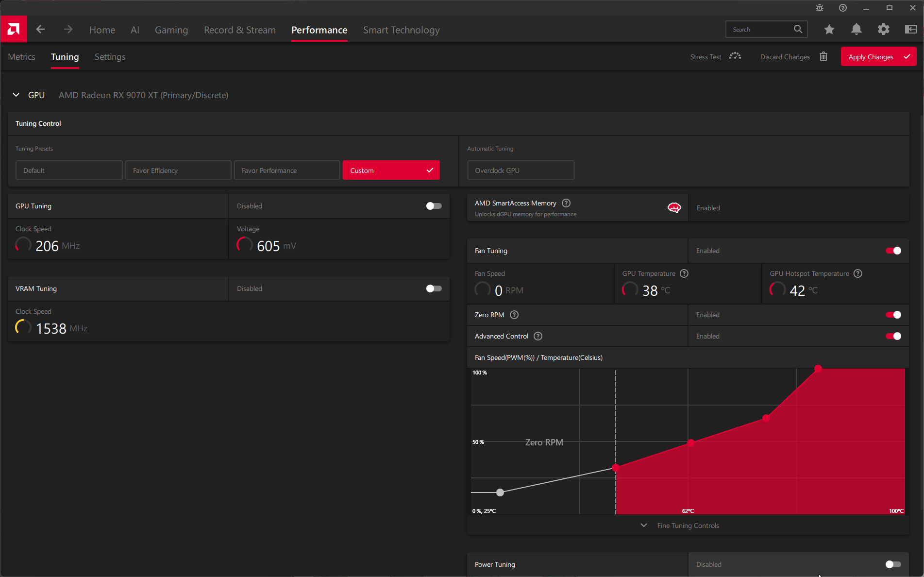The height and width of the screenshot is (577, 924).
Task: Go forward with the right arrow
Action: [68, 30]
